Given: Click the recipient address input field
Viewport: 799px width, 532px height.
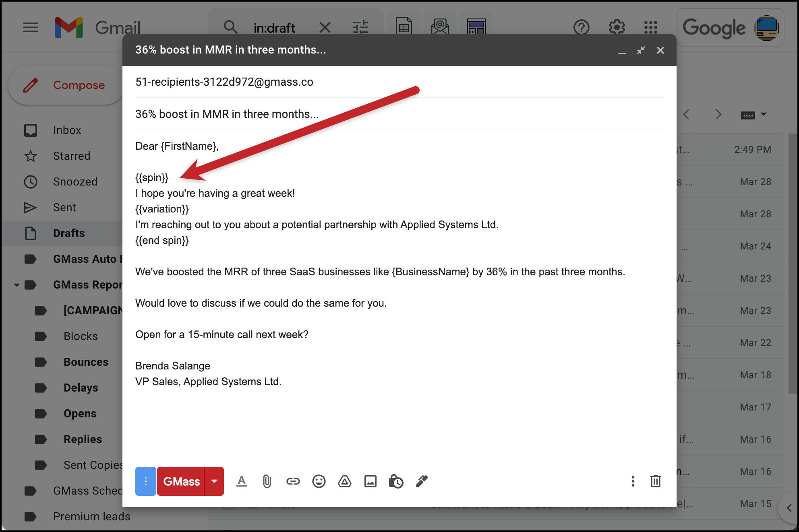Looking at the screenshot, I should coord(399,81).
